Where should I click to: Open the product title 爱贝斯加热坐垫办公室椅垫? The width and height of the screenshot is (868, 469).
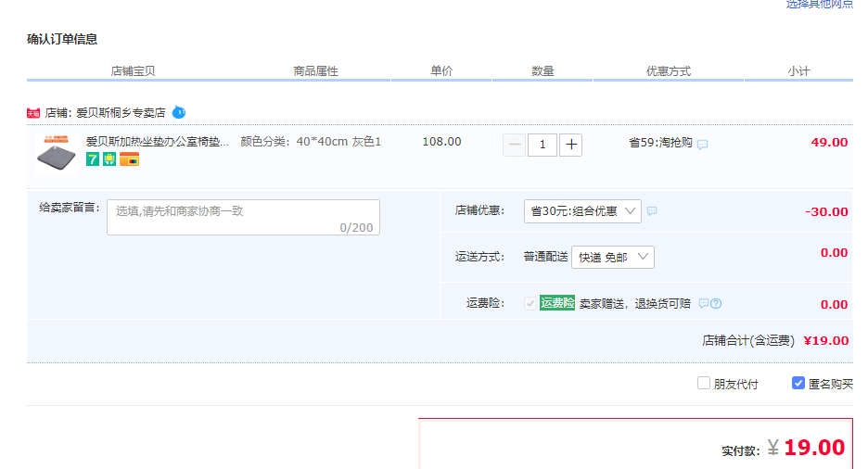pos(158,142)
